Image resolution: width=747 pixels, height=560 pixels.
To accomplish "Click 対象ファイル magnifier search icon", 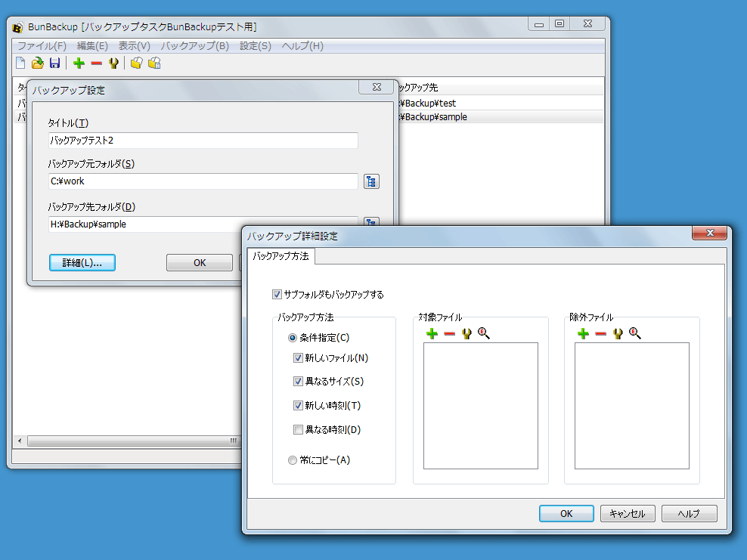I will click(484, 333).
